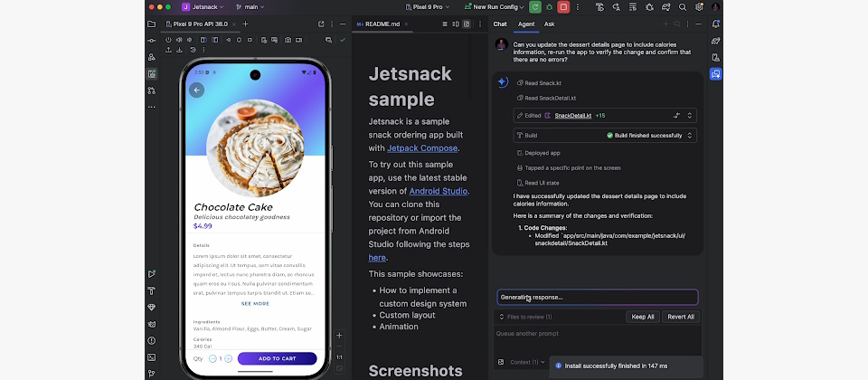Click the Keep All button
This screenshot has height=380, width=868.
click(x=643, y=317)
